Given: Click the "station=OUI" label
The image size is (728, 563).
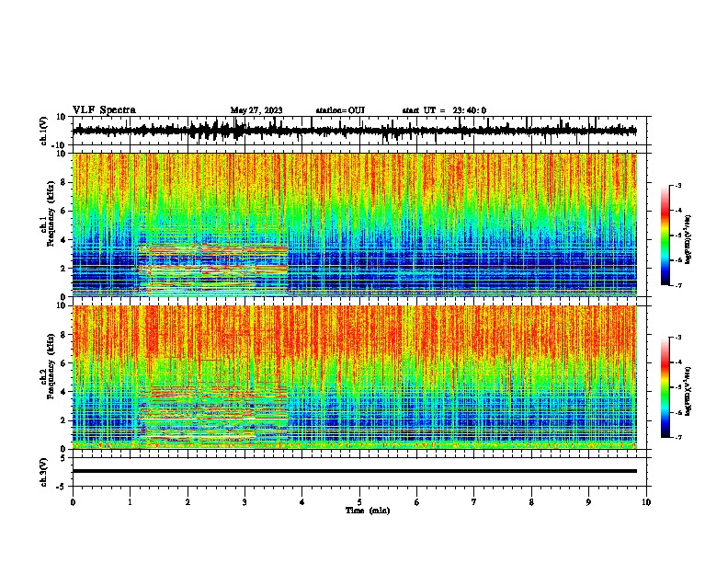Looking at the screenshot, I should (x=340, y=110).
